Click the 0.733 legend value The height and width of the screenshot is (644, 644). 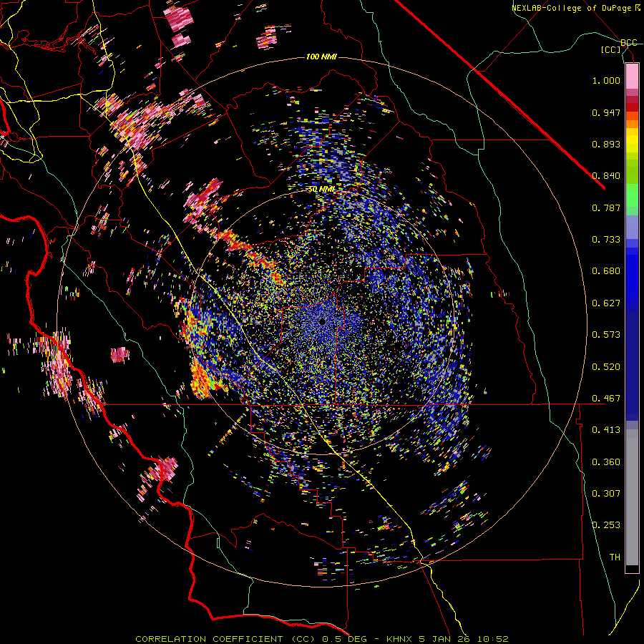tap(606, 240)
